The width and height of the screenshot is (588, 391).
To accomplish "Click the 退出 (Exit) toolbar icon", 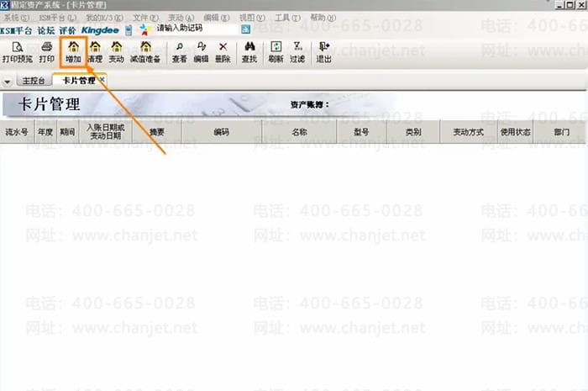I will pos(323,48).
